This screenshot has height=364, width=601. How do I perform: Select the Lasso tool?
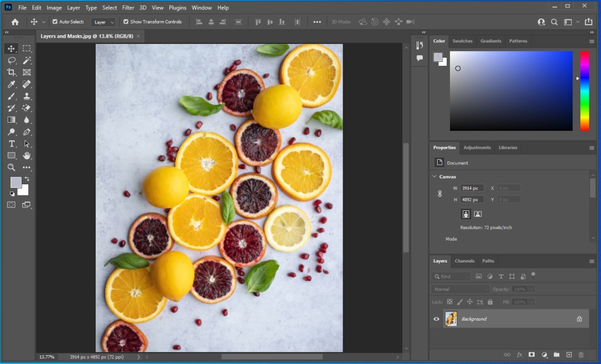(11, 60)
